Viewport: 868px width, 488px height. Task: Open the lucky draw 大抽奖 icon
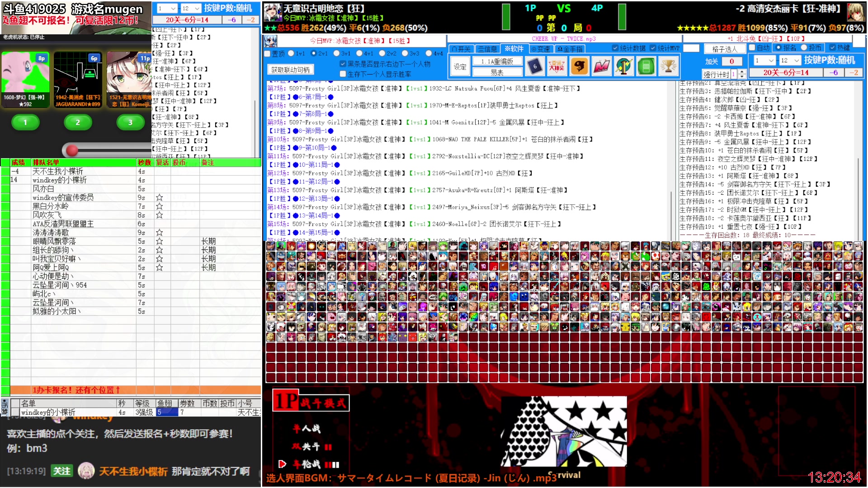click(557, 66)
